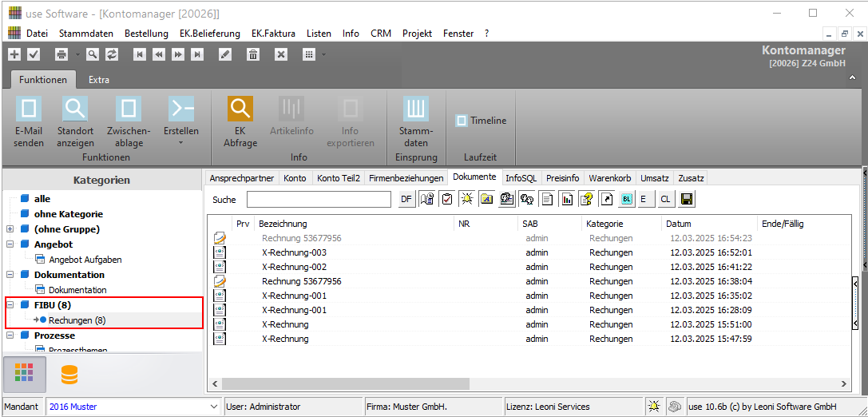Click the address book with clock icon
This screenshot has width=868, height=417.
tap(426, 200)
